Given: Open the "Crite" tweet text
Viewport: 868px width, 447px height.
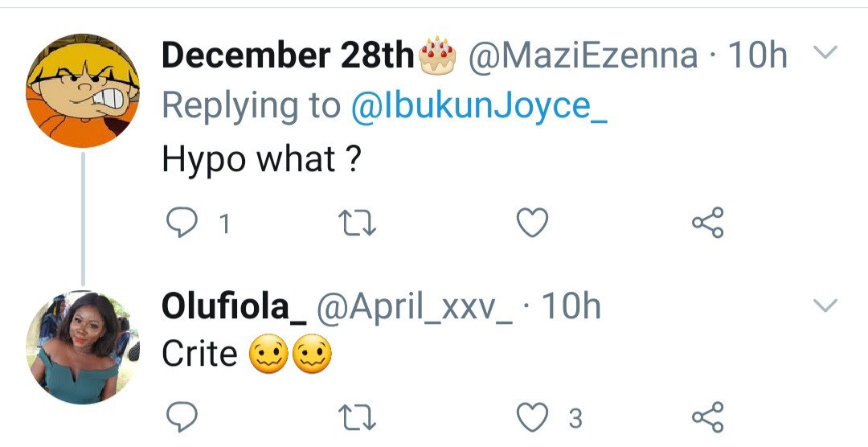Looking at the screenshot, I should coord(200,355).
